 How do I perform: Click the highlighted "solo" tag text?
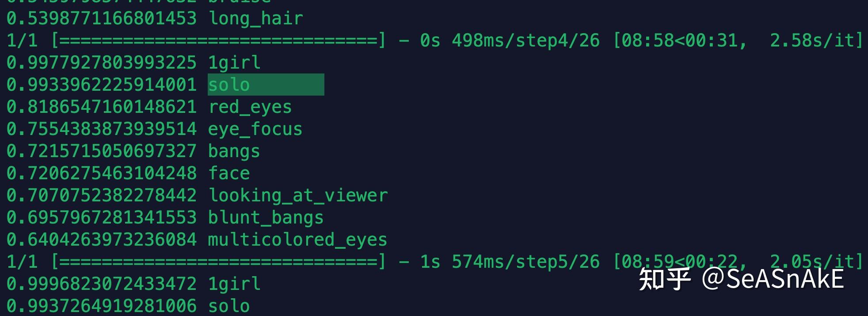coord(229,85)
